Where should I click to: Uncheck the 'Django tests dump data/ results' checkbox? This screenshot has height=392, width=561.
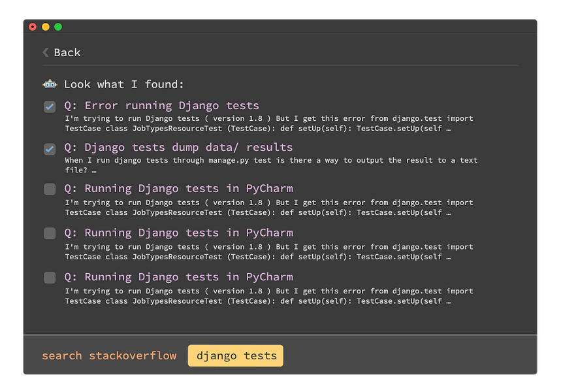[50, 148]
